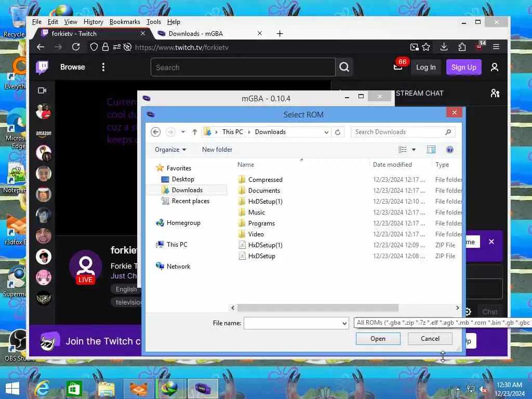Open the Firefox downloads panel icon

point(444,47)
